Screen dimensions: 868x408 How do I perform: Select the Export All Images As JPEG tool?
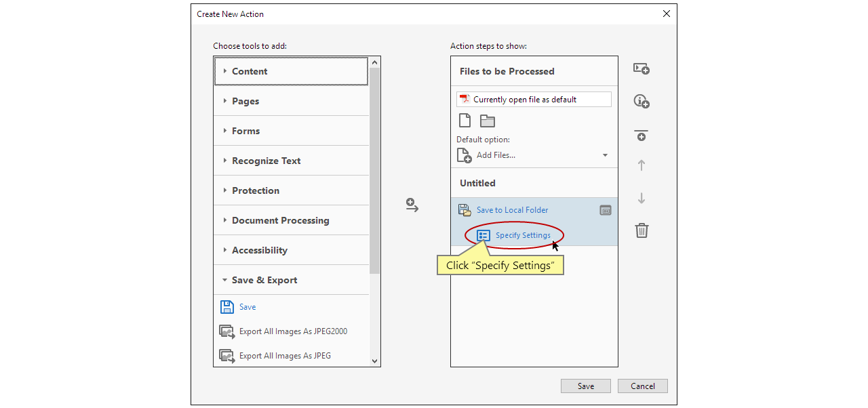click(285, 355)
